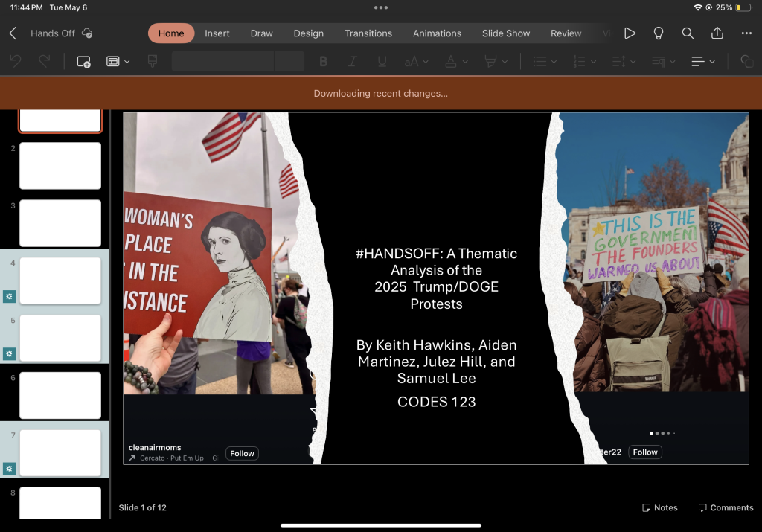Open the numbered list options
Image resolution: width=762 pixels, height=532 pixels.
584,61
